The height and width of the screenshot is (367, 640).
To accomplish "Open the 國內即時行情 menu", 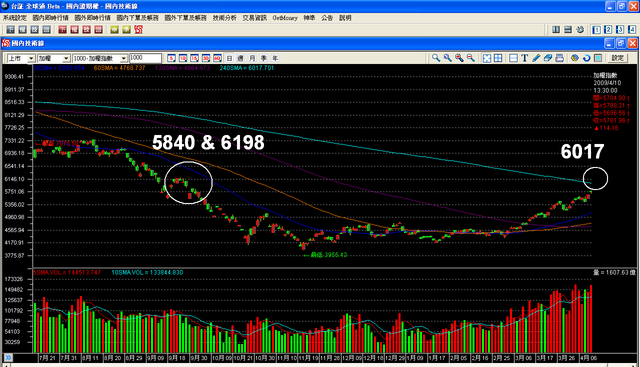I will 51,18.
